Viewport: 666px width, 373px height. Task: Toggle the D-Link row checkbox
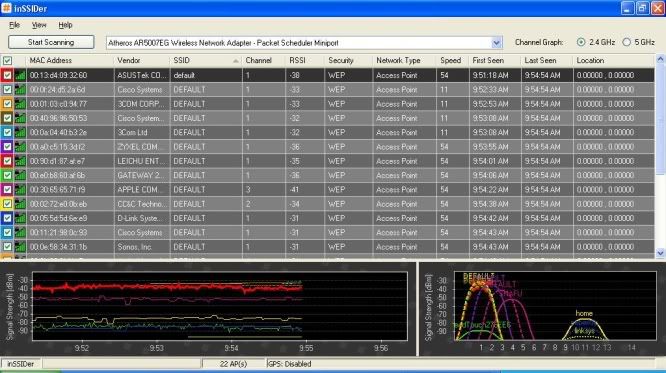[x=7, y=218]
